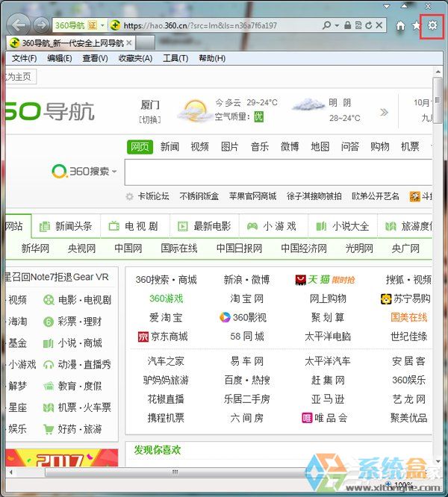The height and width of the screenshot is (497, 448).
Task: Click the cloudy weather icon for tomorrow
Action: click(308, 104)
